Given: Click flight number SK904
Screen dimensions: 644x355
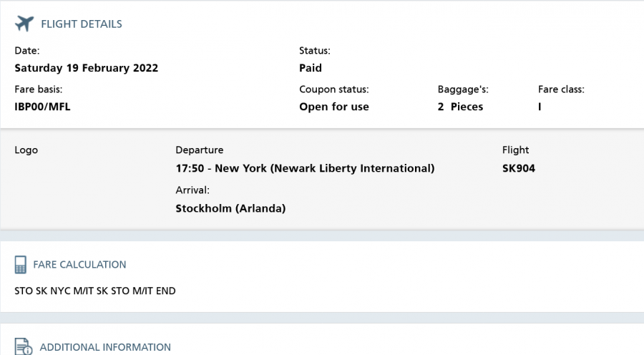Looking at the screenshot, I should (519, 169).
